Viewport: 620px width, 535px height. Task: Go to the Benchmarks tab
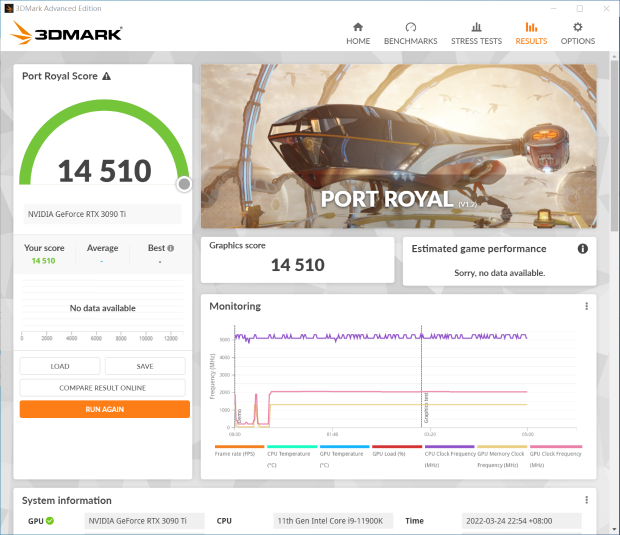click(x=410, y=34)
